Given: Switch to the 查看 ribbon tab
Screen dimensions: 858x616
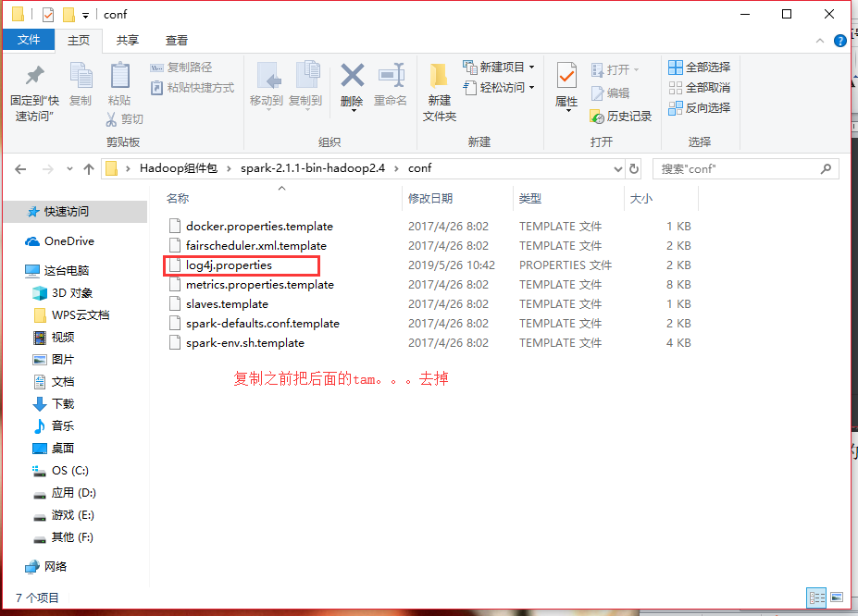Looking at the screenshot, I should pyautogui.click(x=177, y=41).
